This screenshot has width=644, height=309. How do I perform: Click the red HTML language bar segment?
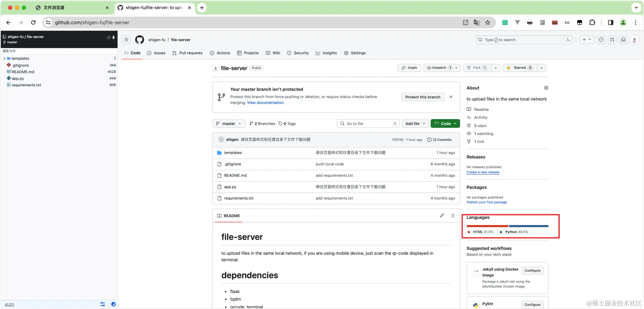pos(487,226)
